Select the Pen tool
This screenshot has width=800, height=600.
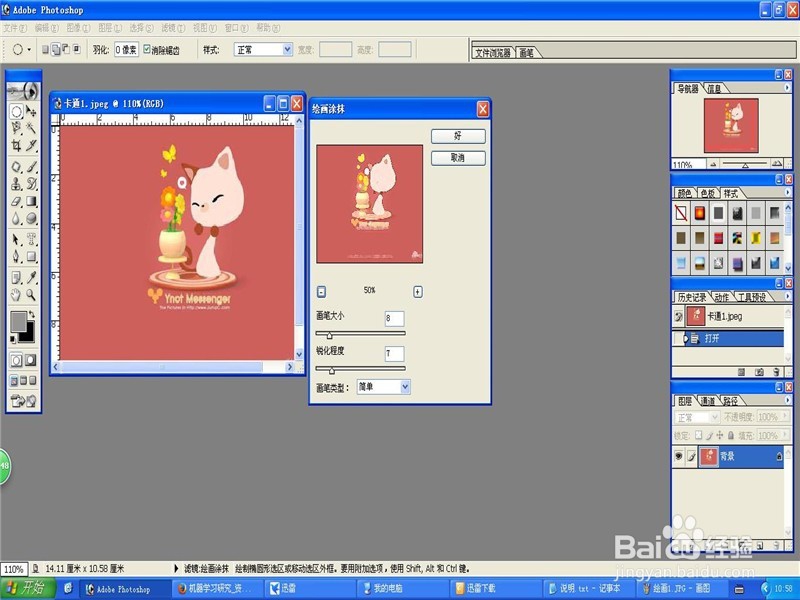(x=16, y=256)
